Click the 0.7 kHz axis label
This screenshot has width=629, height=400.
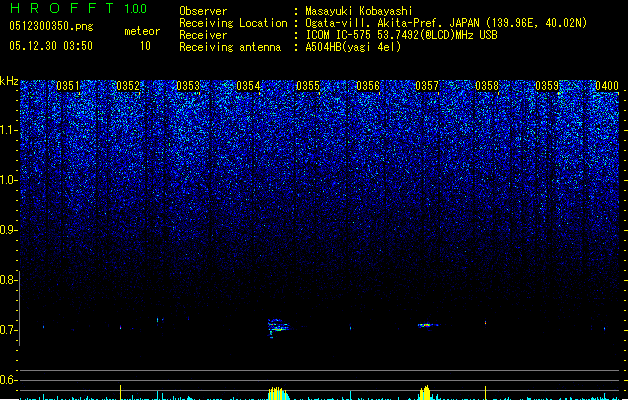coord(9,330)
